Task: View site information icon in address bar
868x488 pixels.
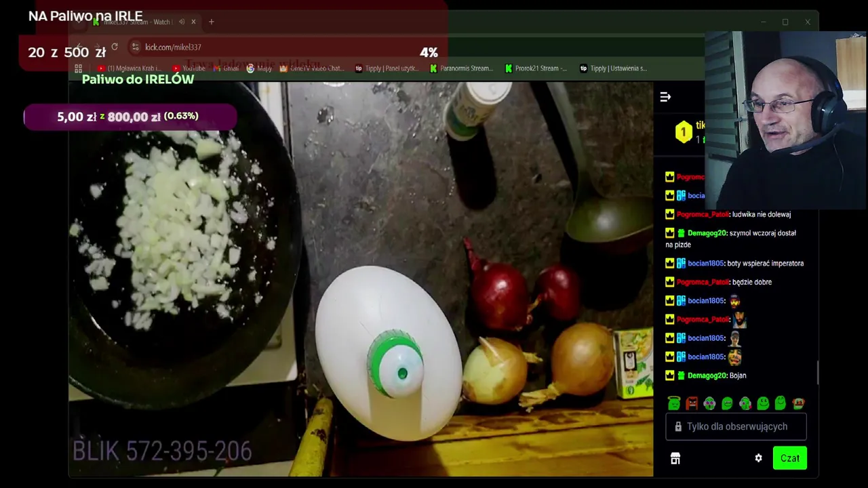Action: (x=135, y=47)
